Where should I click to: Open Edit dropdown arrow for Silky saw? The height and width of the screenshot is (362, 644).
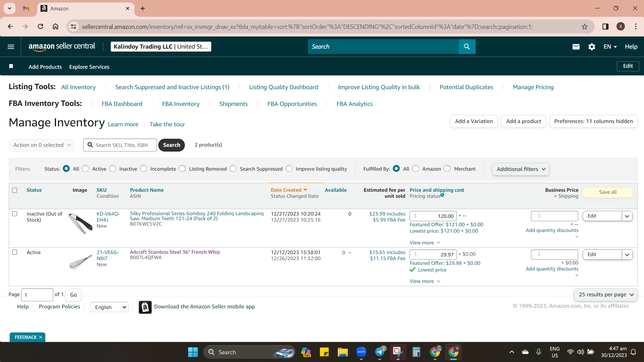coord(627,216)
